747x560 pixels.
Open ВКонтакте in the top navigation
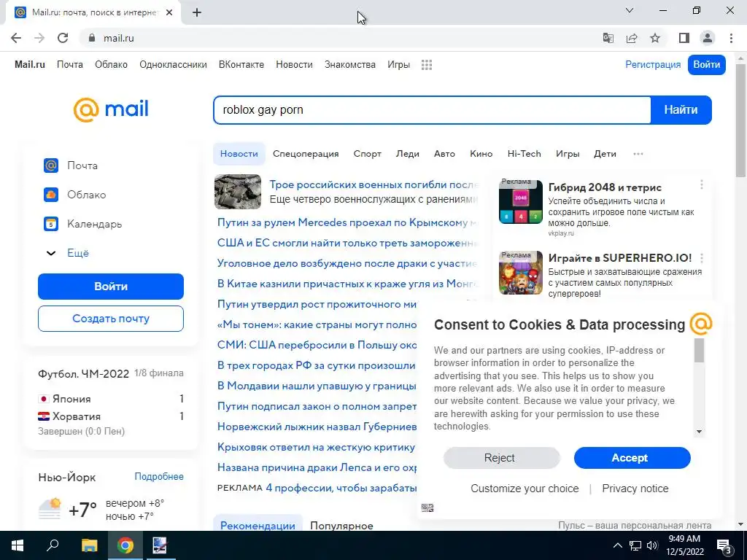pyautogui.click(x=241, y=65)
